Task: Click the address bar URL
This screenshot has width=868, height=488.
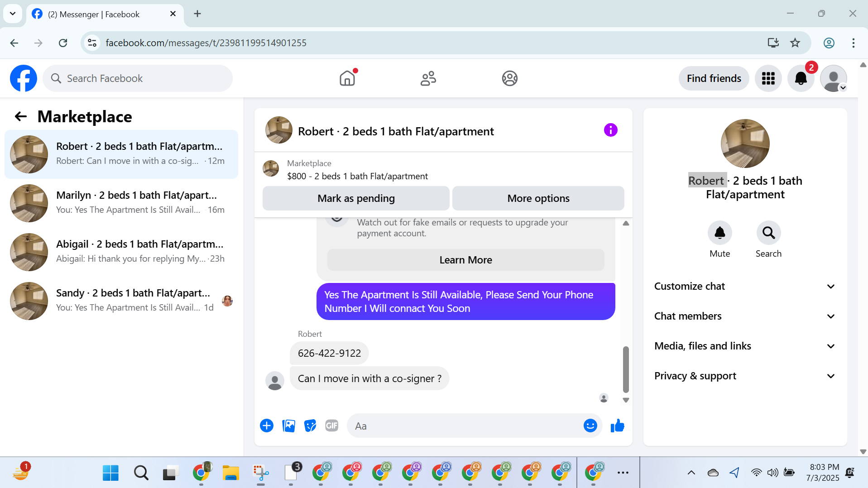Action: tap(206, 43)
